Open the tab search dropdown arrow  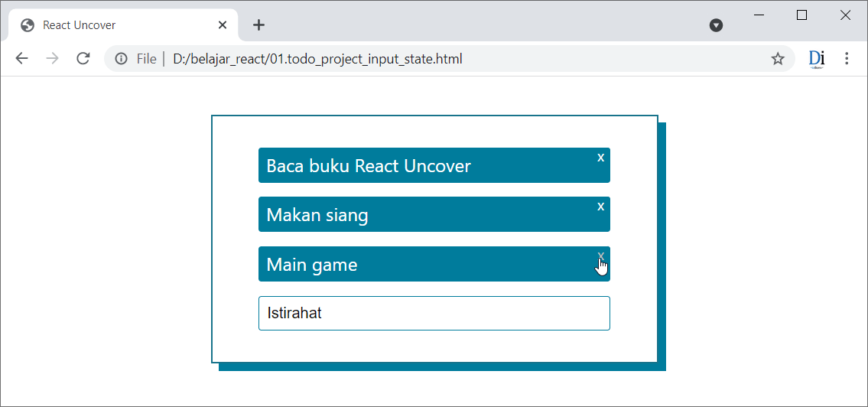[x=717, y=25]
